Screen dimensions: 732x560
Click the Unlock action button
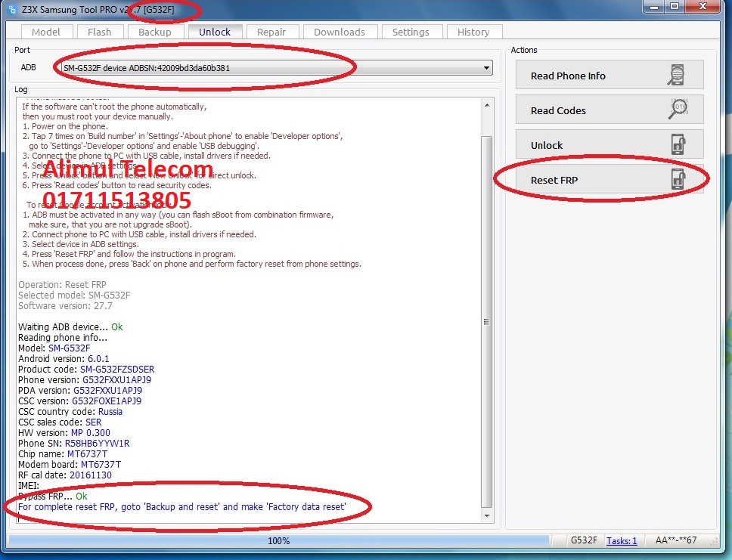pyautogui.click(x=609, y=144)
